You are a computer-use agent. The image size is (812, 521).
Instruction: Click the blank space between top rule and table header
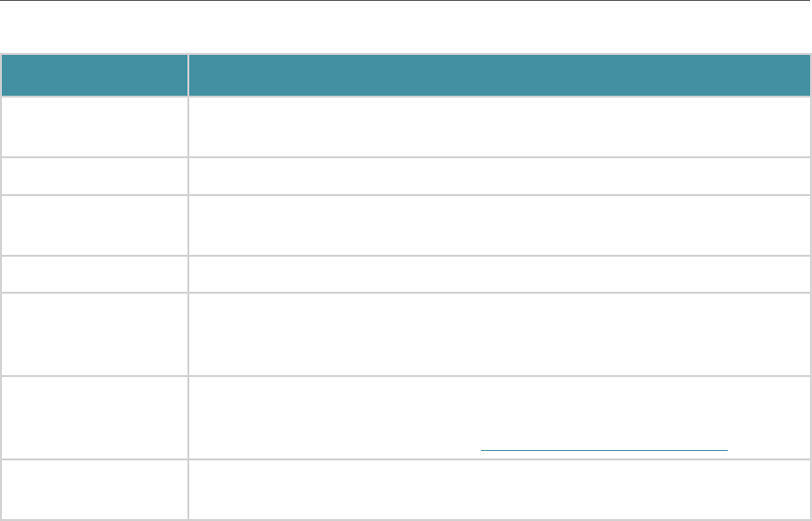point(406,28)
